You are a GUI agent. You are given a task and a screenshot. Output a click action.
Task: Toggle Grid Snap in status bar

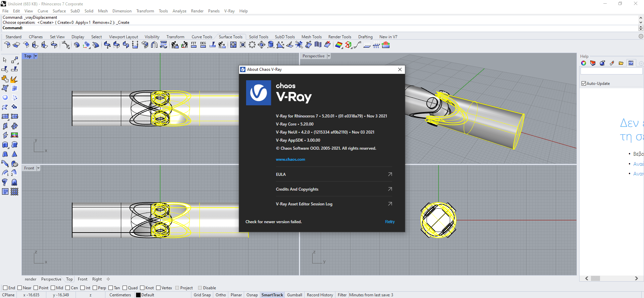point(202,295)
